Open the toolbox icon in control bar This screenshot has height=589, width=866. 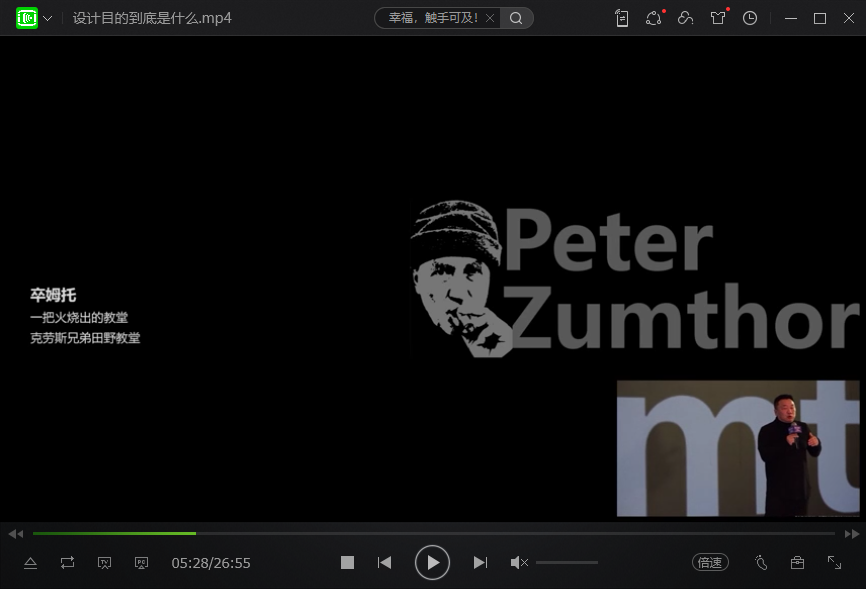coord(797,563)
